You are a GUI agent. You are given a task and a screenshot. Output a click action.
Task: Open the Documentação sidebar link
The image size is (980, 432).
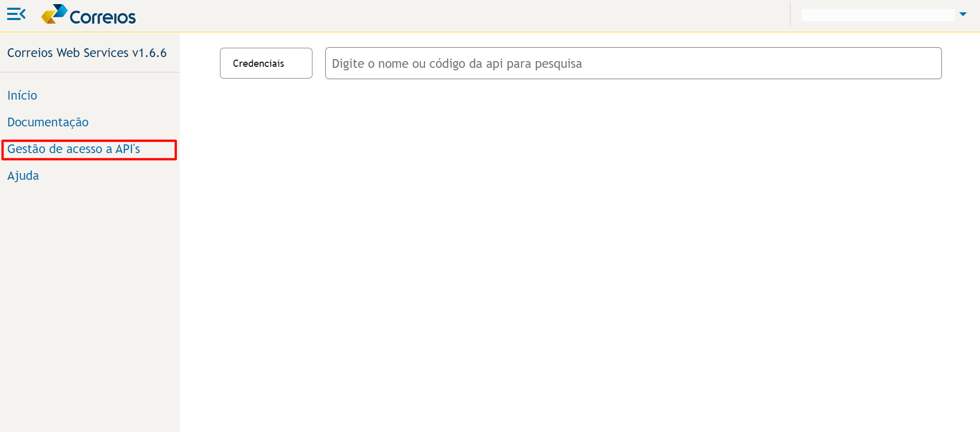coord(48,122)
